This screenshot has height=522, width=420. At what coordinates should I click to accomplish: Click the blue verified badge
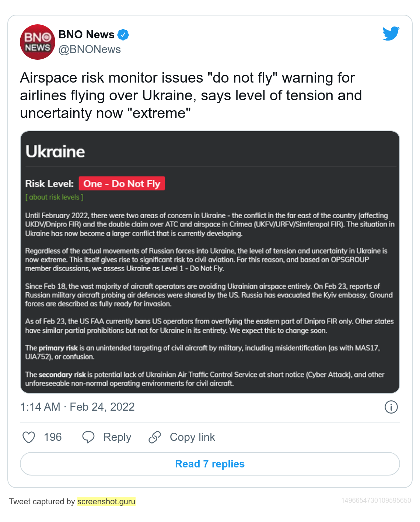click(x=123, y=35)
